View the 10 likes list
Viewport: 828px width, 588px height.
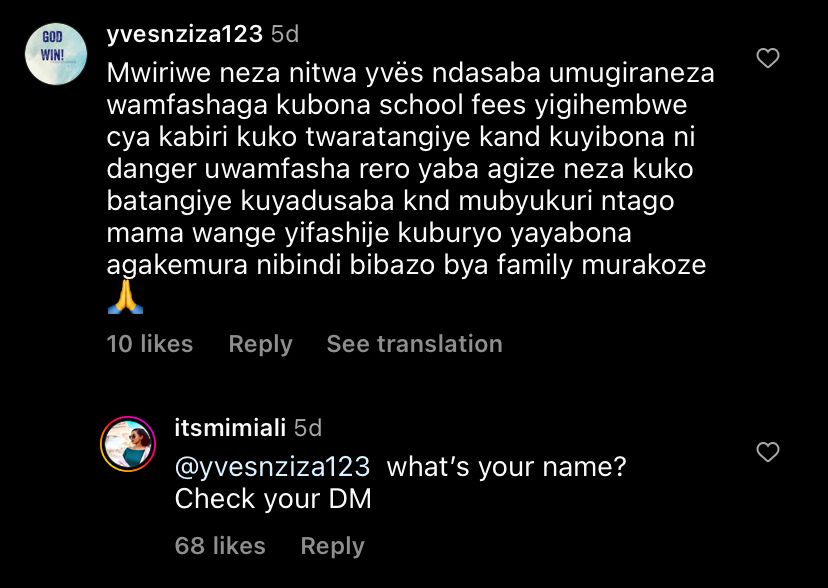click(150, 344)
